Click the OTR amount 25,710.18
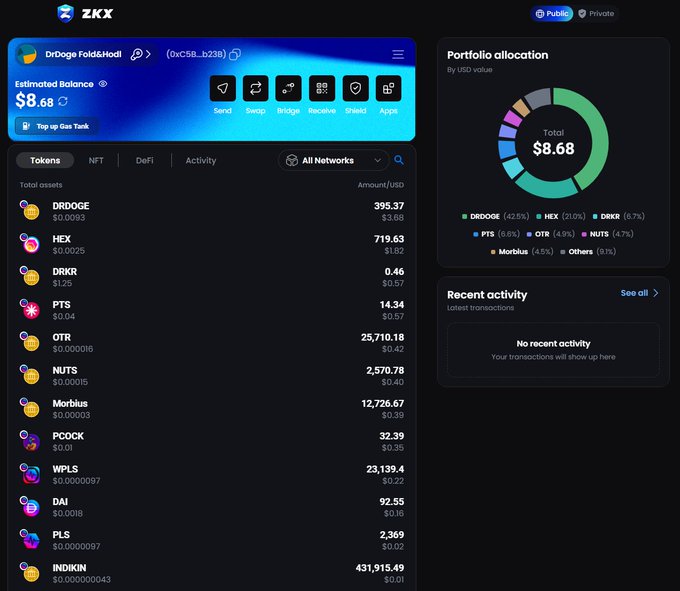Image resolution: width=680 pixels, height=591 pixels. pos(382,337)
